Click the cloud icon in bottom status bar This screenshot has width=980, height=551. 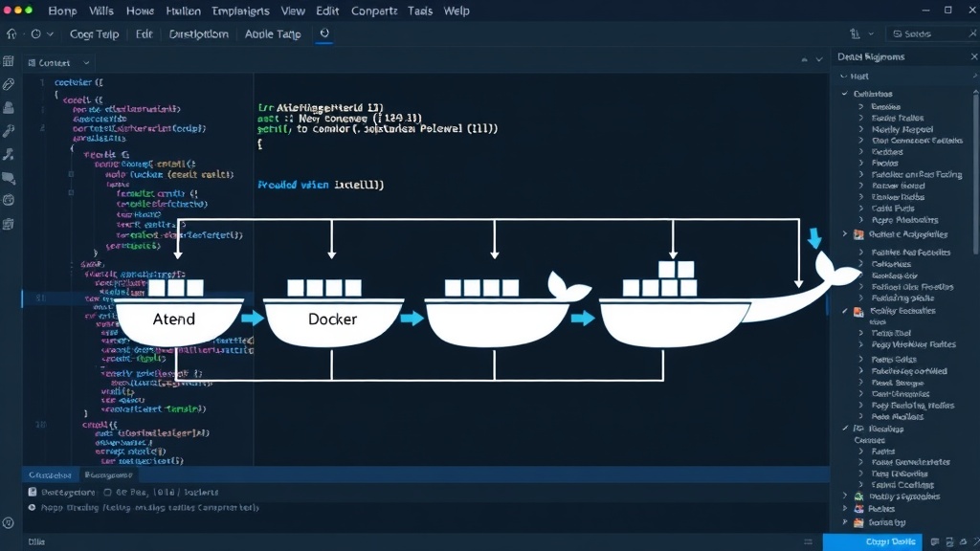(x=964, y=542)
